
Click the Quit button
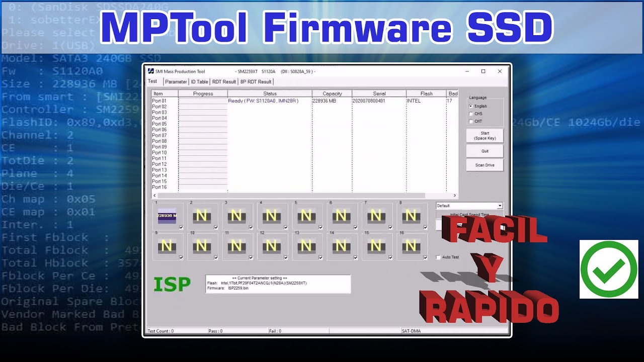pyautogui.click(x=485, y=151)
